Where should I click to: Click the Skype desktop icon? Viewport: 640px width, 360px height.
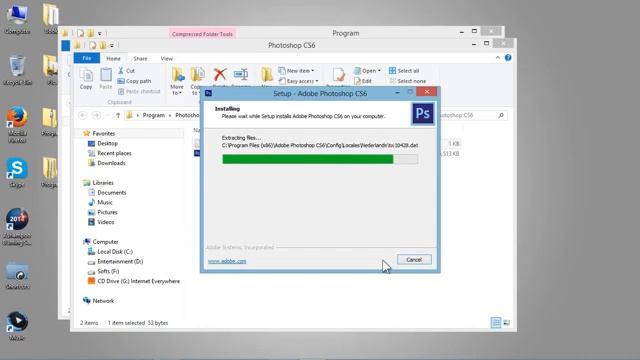(17, 173)
